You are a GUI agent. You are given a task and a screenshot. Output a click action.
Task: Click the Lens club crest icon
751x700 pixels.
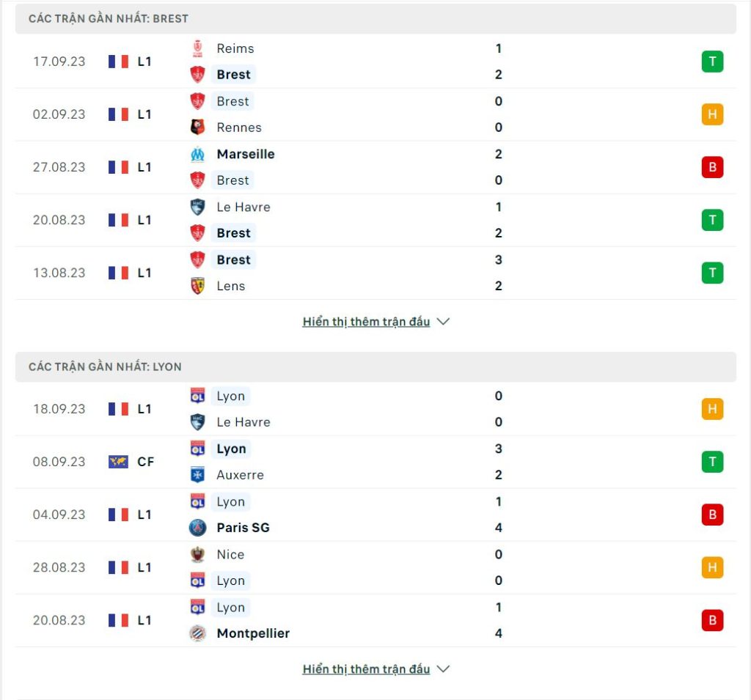tap(197, 286)
